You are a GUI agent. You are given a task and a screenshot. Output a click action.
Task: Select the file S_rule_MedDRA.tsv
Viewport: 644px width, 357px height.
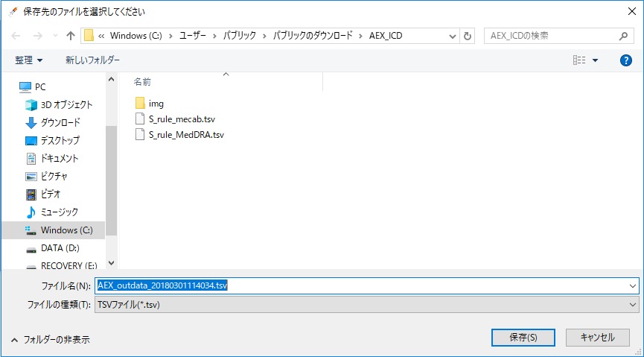[x=186, y=135]
